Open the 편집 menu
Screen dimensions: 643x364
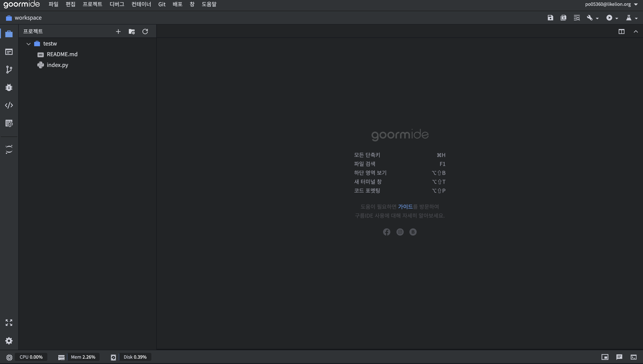(x=71, y=4)
